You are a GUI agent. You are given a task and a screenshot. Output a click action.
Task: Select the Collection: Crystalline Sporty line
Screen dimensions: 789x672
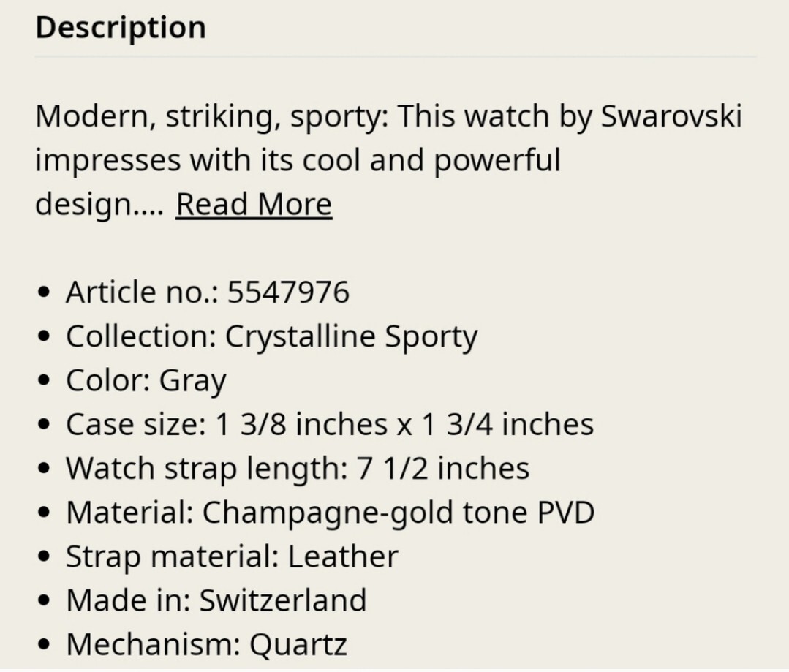[272, 337]
